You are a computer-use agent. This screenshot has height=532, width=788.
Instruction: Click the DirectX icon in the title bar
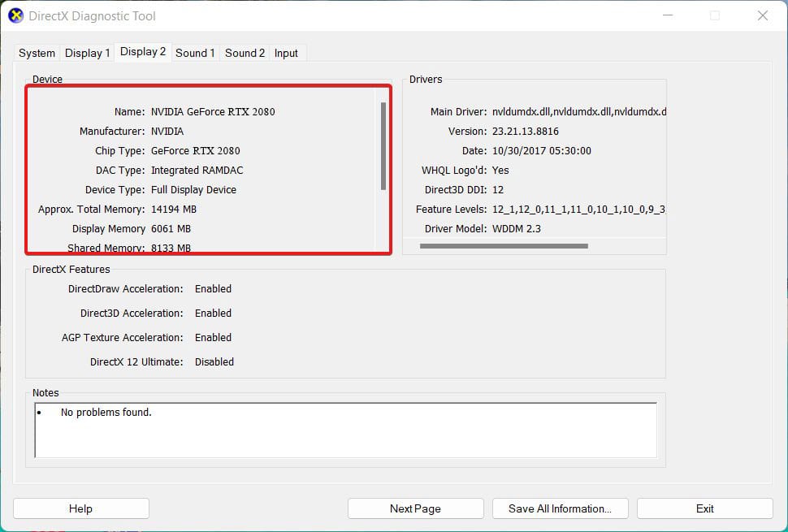(x=15, y=15)
